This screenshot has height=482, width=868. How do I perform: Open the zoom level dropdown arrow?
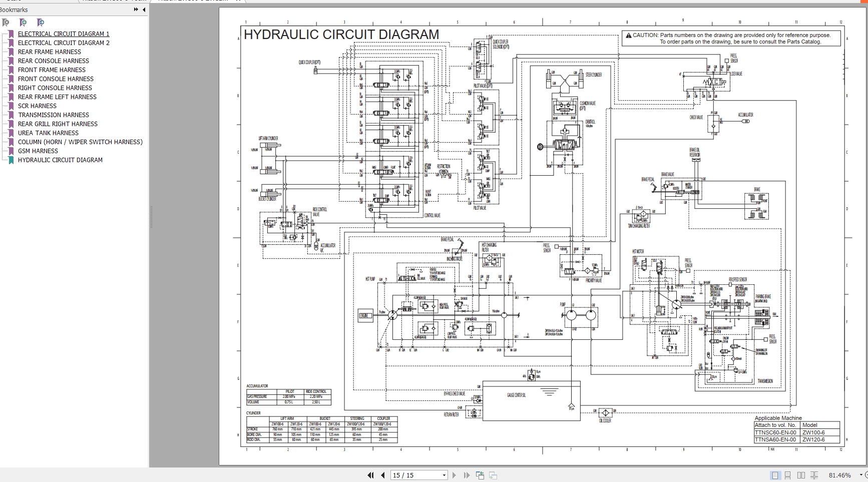861,475
